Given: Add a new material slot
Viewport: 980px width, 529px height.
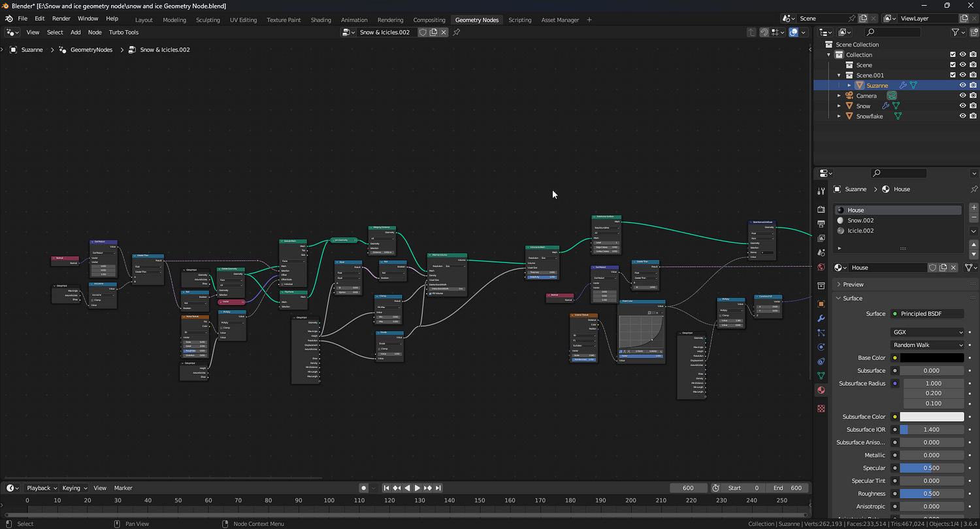Looking at the screenshot, I should coord(974,207).
